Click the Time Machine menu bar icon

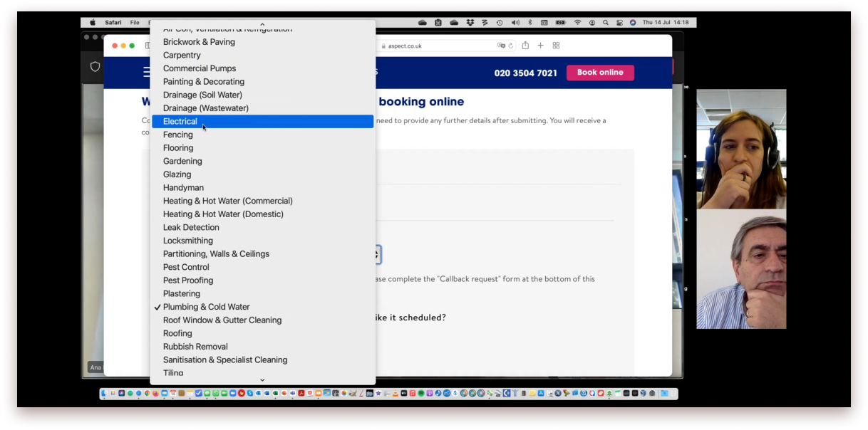(500, 23)
